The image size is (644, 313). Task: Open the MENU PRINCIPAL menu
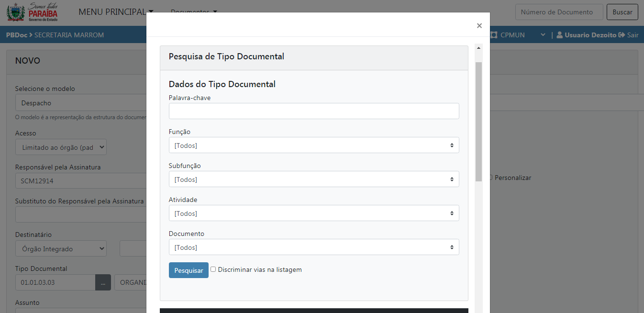116,12
